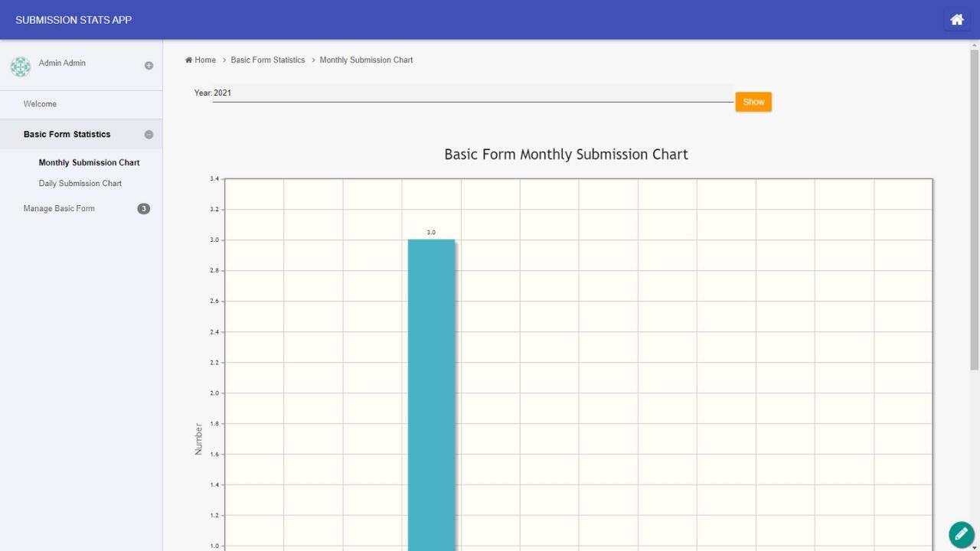Screen dimensions: 980x551
Task: Click the chart title text
Action: click(566, 154)
